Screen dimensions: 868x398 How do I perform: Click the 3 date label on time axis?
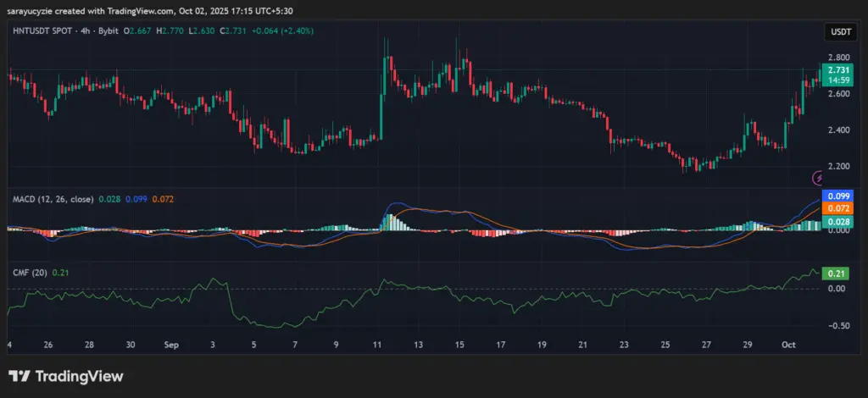pyautogui.click(x=213, y=345)
